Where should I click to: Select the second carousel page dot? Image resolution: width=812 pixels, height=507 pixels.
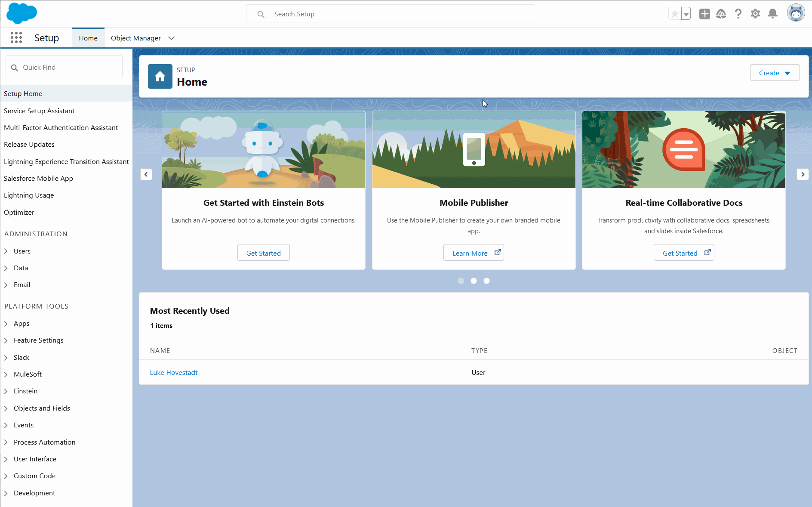(474, 281)
